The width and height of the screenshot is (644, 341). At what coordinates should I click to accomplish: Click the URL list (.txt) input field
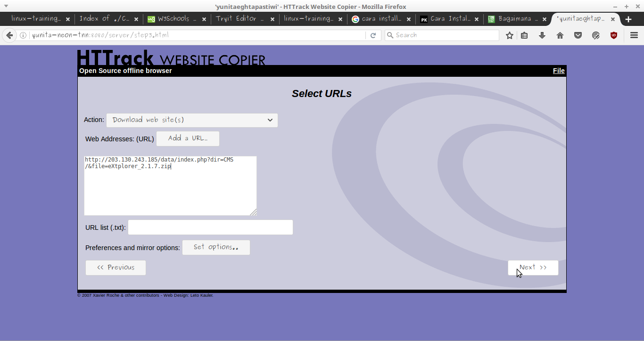point(210,227)
